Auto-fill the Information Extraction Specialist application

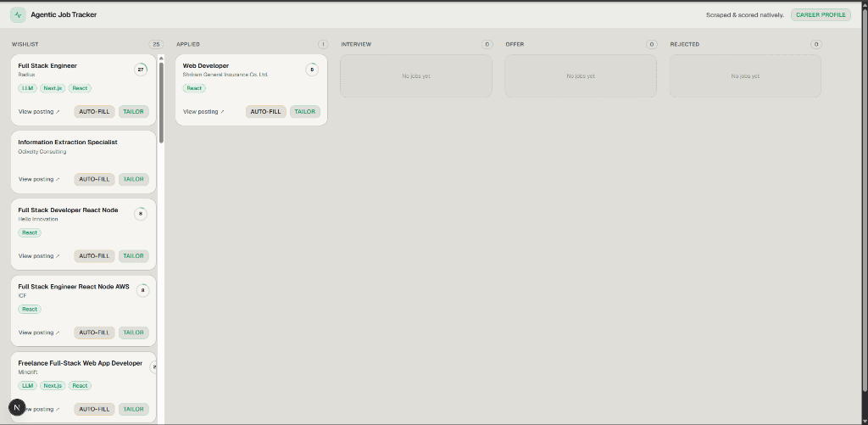pos(95,180)
